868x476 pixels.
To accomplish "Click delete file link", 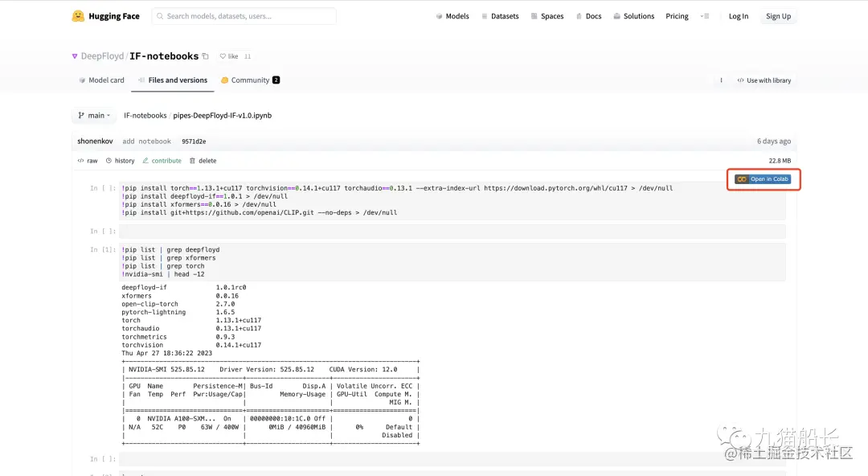I will click(x=203, y=161).
